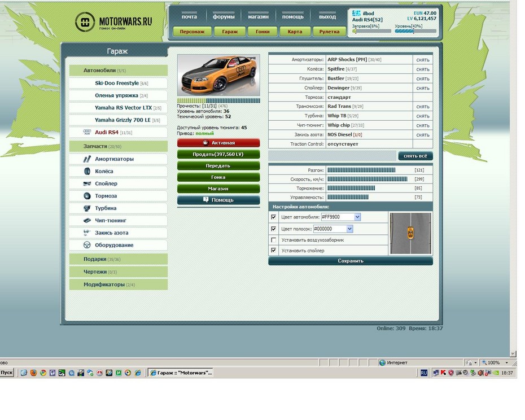525x420 pixels.
Task: Open the Персонаж tab
Action: pyautogui.click(x=192, y=32)
